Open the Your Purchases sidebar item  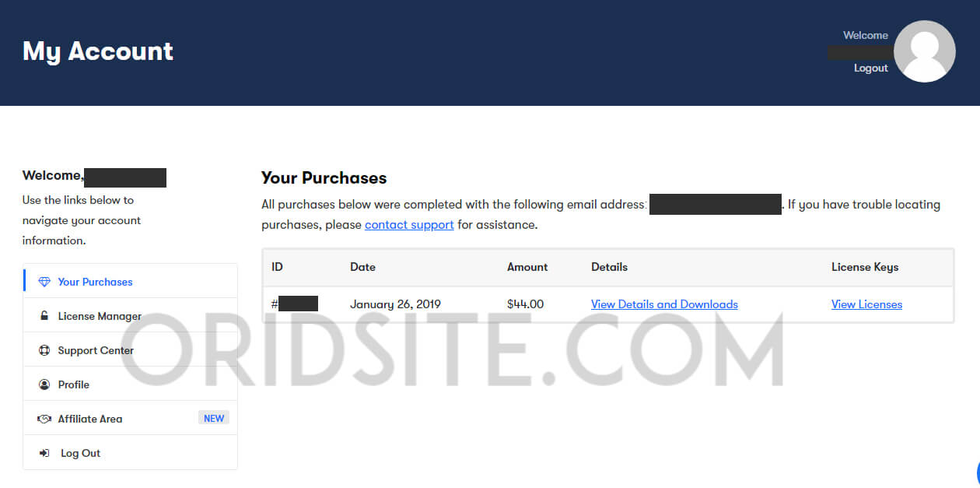click(131, 282)
